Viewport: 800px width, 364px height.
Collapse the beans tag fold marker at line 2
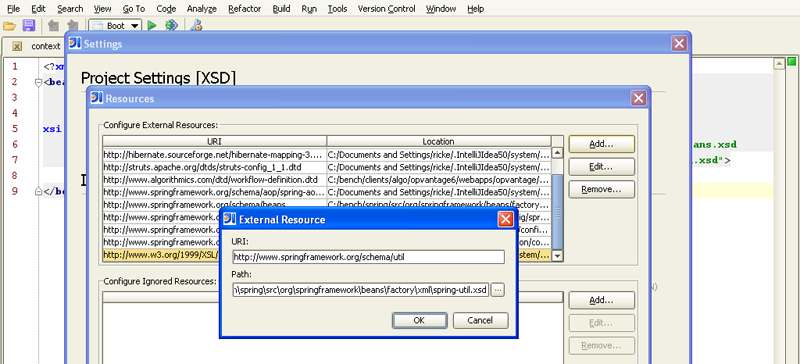38,82
